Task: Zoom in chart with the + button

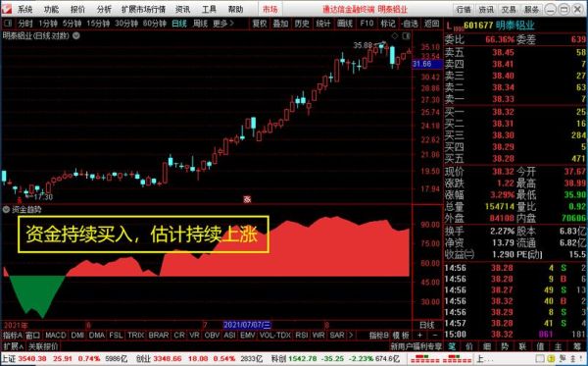Action: [x=419, y=335]
